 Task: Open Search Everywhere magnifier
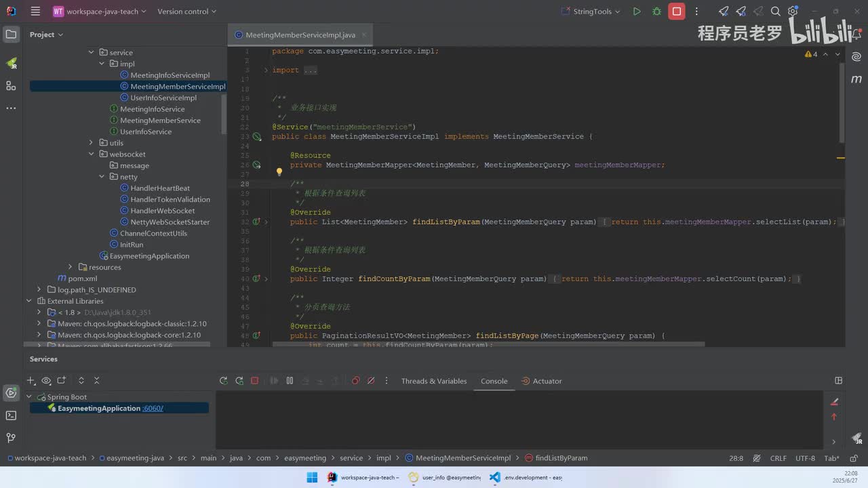pos(776,12)
